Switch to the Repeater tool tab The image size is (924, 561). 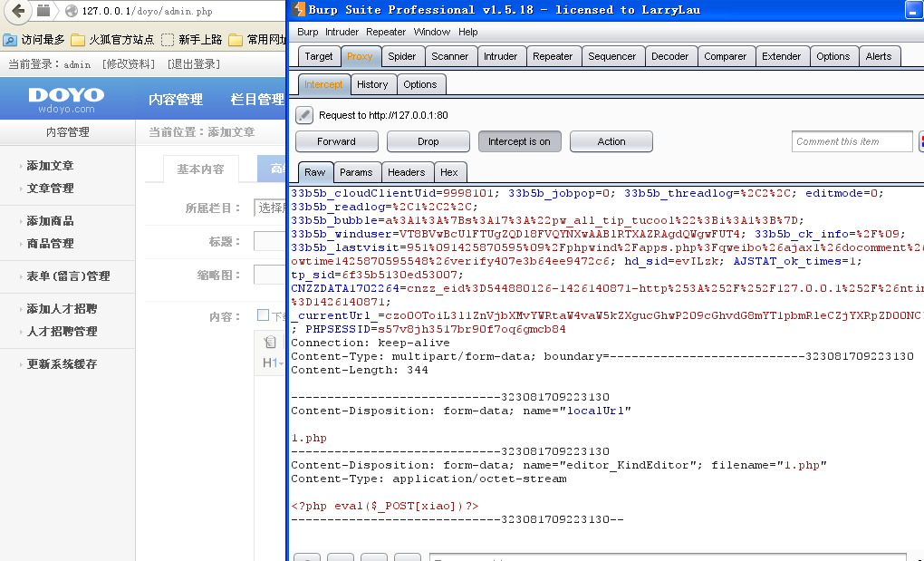point(553,56)
